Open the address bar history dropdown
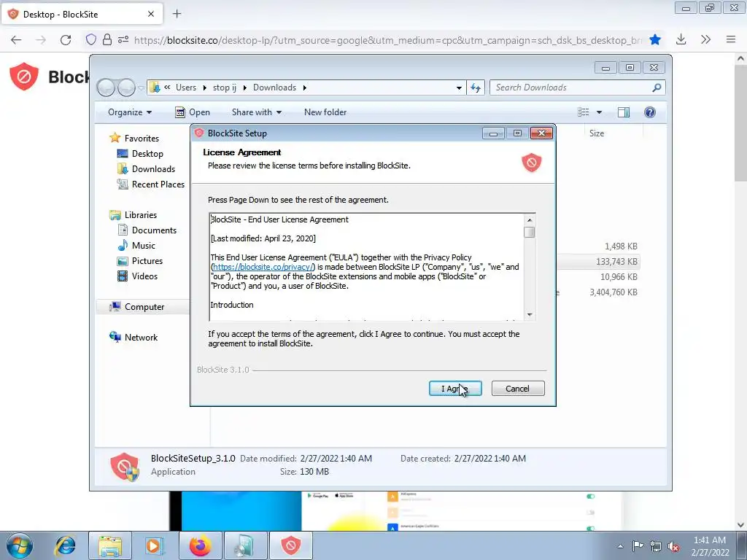Image resolution: width=747 pixels, height=560 pixels. click(459, 87)
